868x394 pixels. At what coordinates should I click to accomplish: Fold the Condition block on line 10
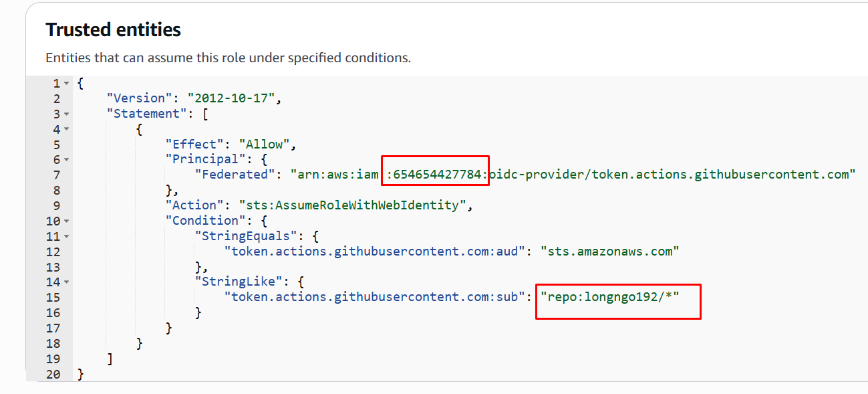(x=66, y=221)
